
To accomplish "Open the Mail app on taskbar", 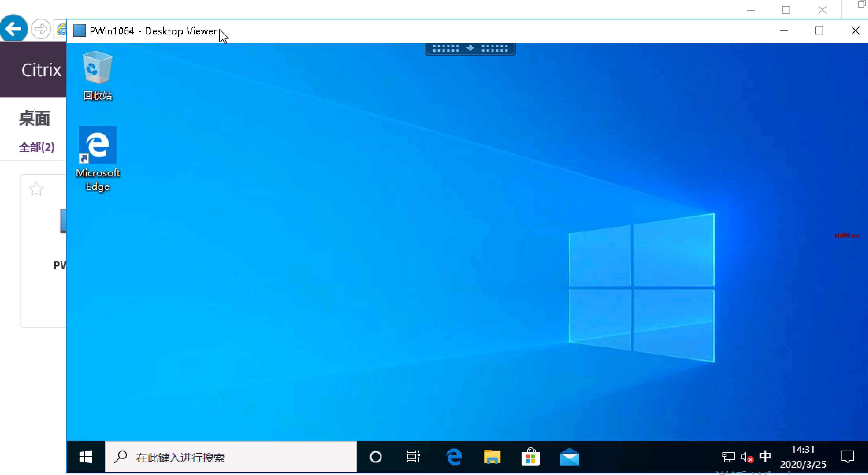I will pyautogui.click(x=569, y=457).
